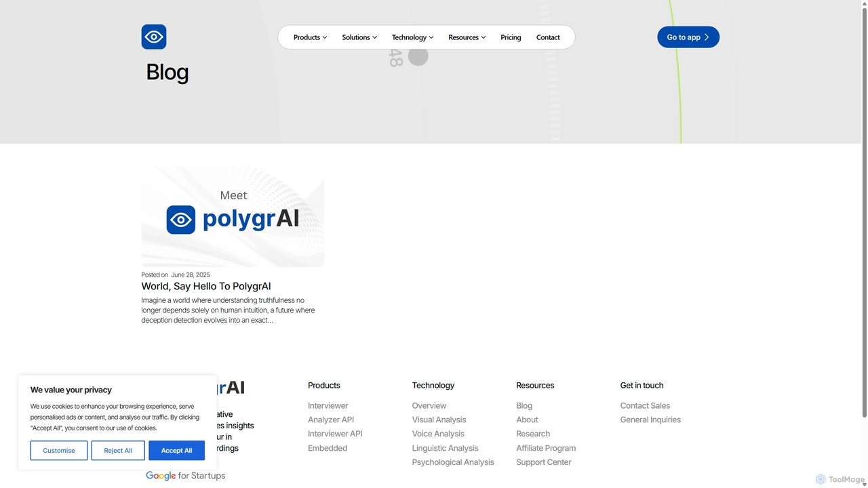Open Embedded product footer link
This screenshot has height=488, width=868.
(x=328, y=449)
